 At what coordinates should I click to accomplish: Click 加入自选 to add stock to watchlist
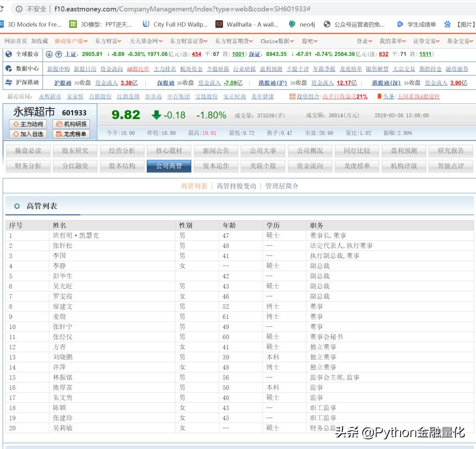tap(28, 134)
